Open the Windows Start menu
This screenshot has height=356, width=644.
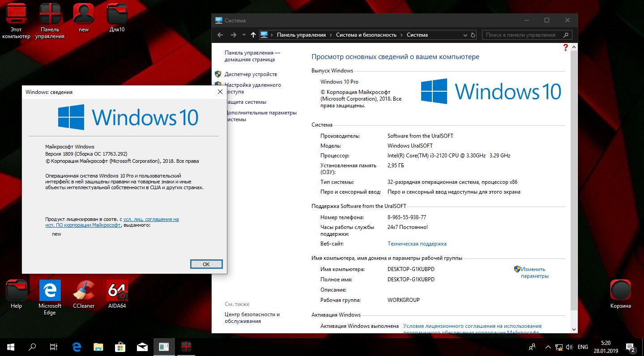11,347
